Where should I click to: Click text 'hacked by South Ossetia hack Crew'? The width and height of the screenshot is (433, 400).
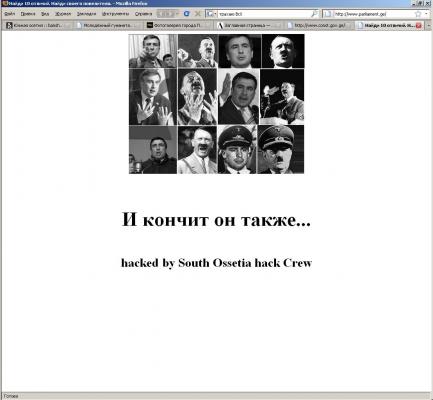click(216, 263)
